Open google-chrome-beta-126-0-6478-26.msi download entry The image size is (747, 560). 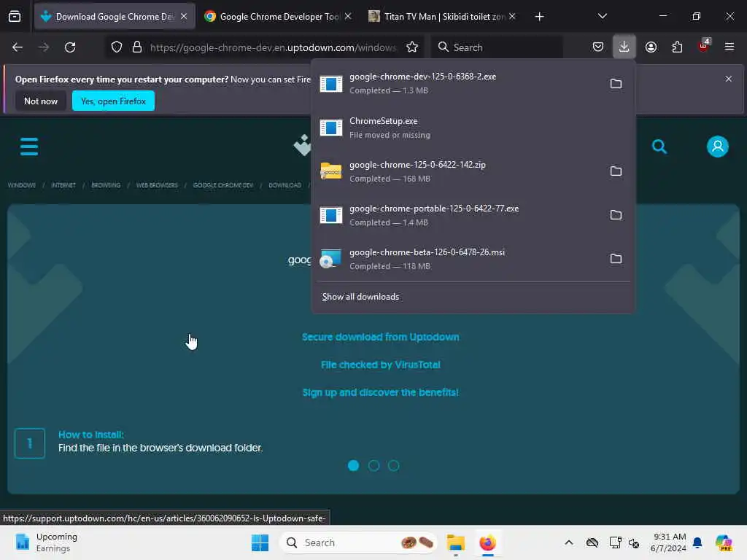point(457,259)
